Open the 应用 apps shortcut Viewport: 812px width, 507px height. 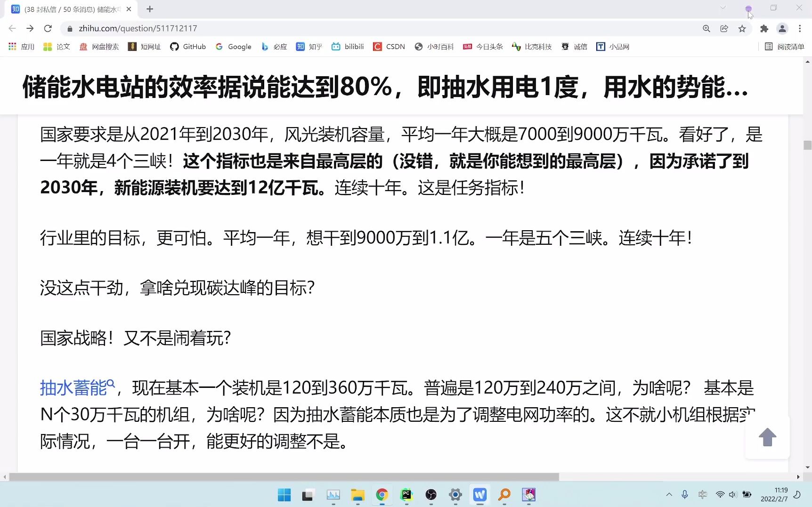click(x=22, y=47)
